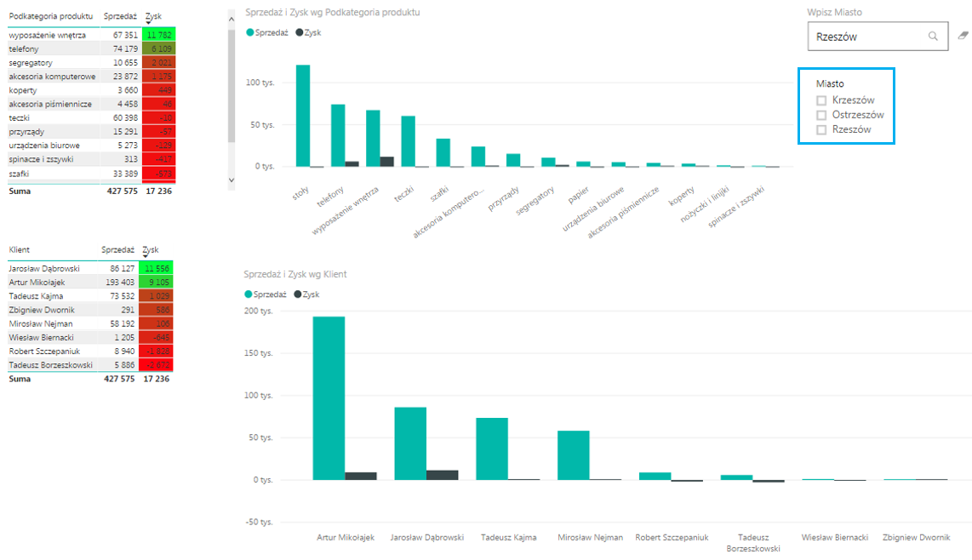
Task: Click the scroll-down arrow of subcategory table
Action: (232, 180)
